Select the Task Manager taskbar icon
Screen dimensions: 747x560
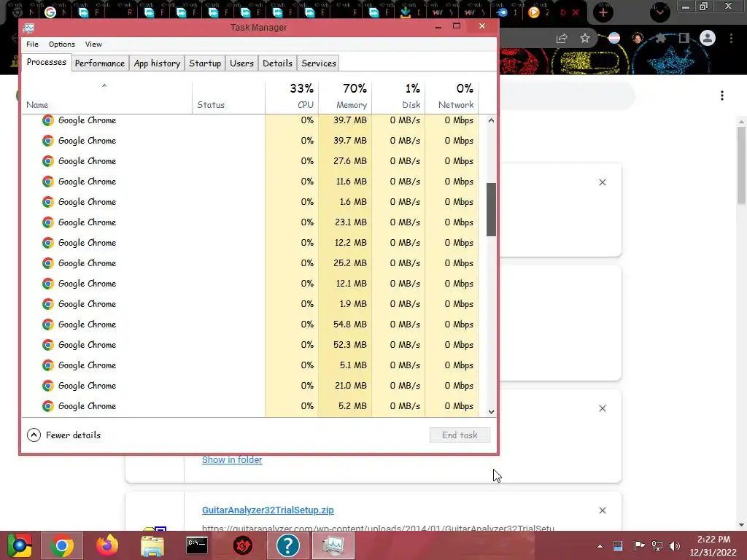tap(333, 545)
